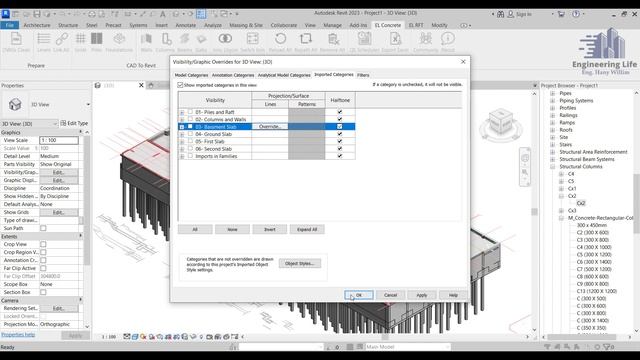Click the About info icon
The height and width of the screenshot is (360, 640).
[x=448, y=39]
